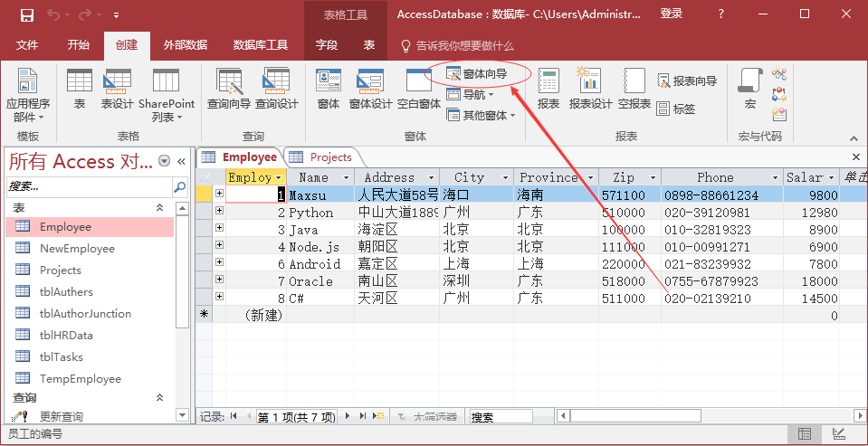This screenshot has width=868, height=446.
Task: Click the Macro (宏) icon
Action: point(749,89)
